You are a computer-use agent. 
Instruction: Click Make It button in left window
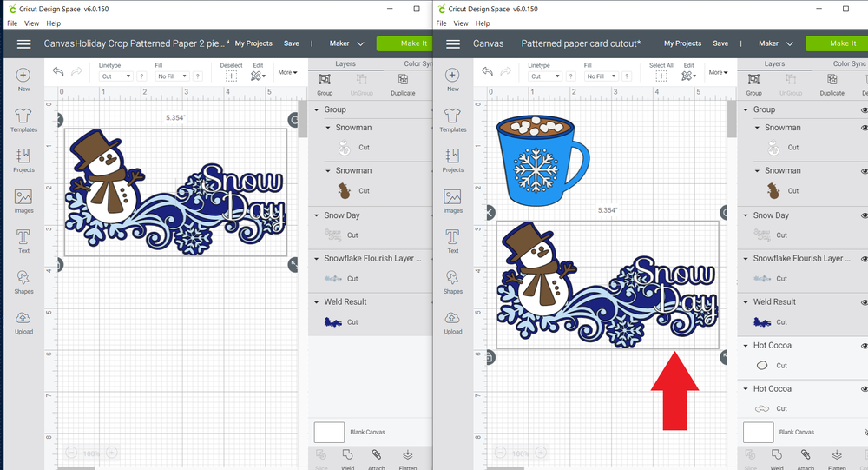coord(404,43)
